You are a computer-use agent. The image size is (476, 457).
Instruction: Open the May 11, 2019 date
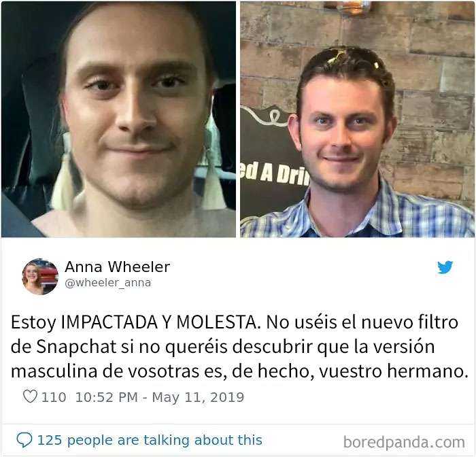tap(198, 397)
